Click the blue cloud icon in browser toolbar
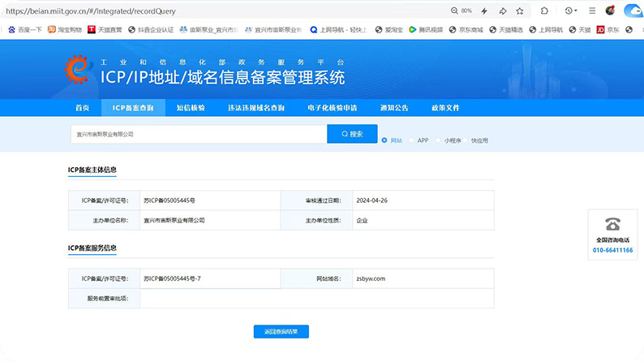 (632, 11)
